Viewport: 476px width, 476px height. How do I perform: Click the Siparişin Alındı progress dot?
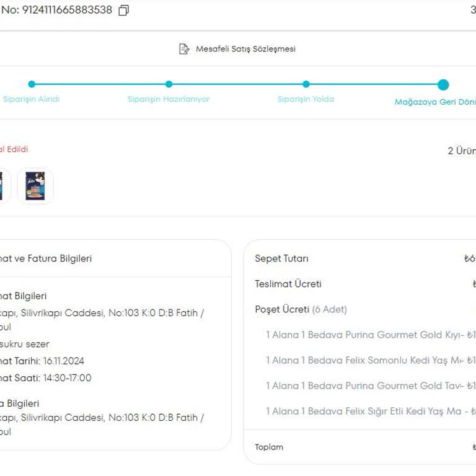(32, 84)
